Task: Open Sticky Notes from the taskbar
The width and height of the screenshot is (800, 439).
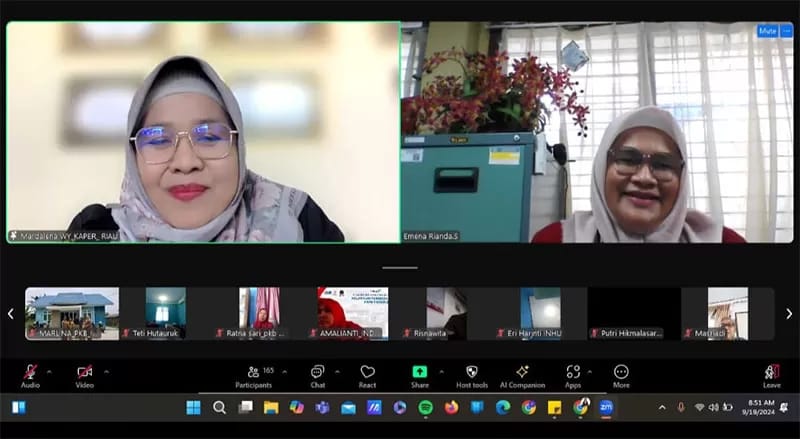Action: 554,407
